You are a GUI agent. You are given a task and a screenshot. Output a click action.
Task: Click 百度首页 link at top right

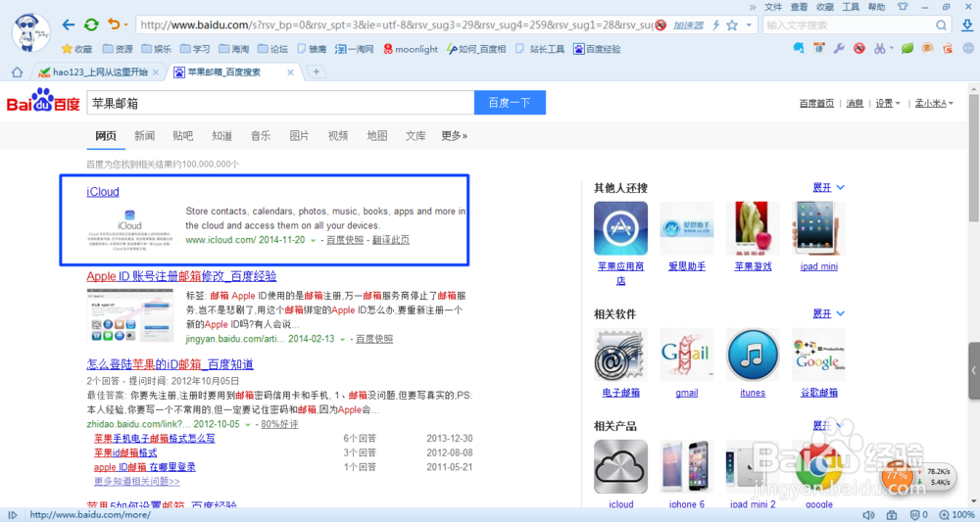click(816, 103)
